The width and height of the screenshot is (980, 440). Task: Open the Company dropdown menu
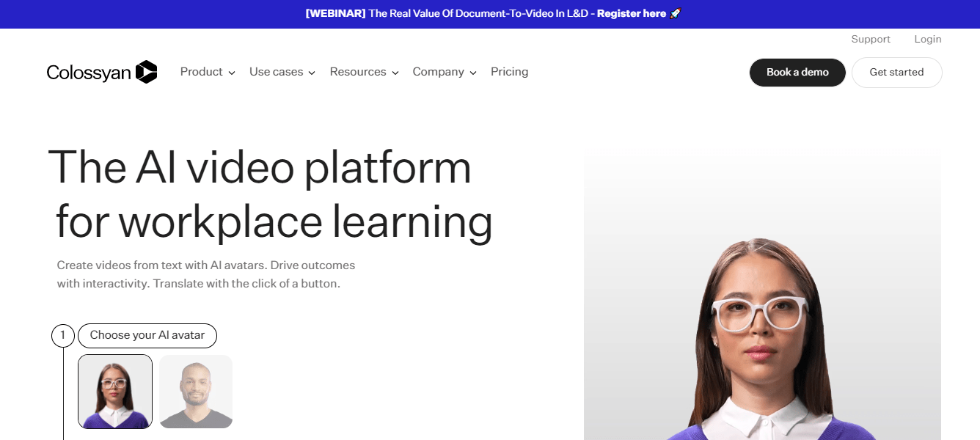point(444,72)
